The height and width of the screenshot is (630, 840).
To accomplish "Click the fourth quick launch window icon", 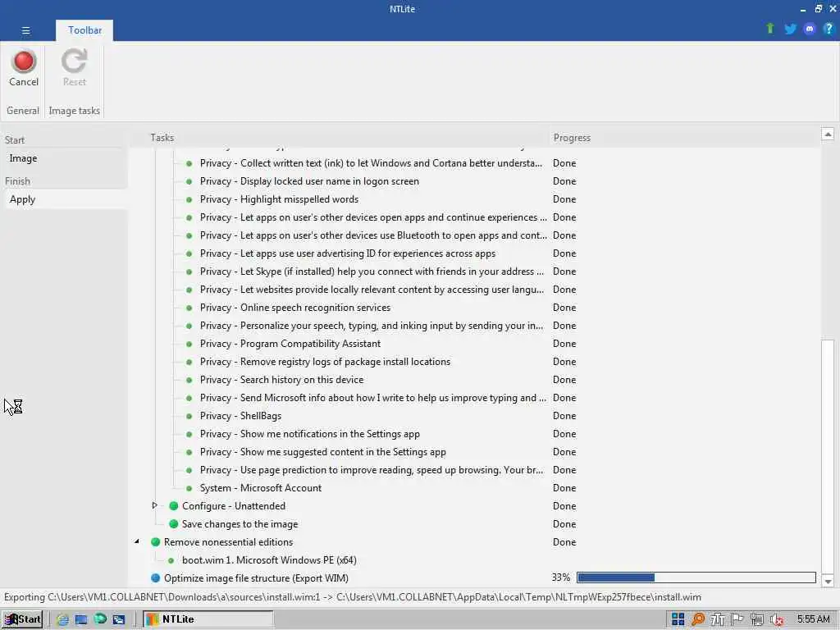I will [118, 619].
